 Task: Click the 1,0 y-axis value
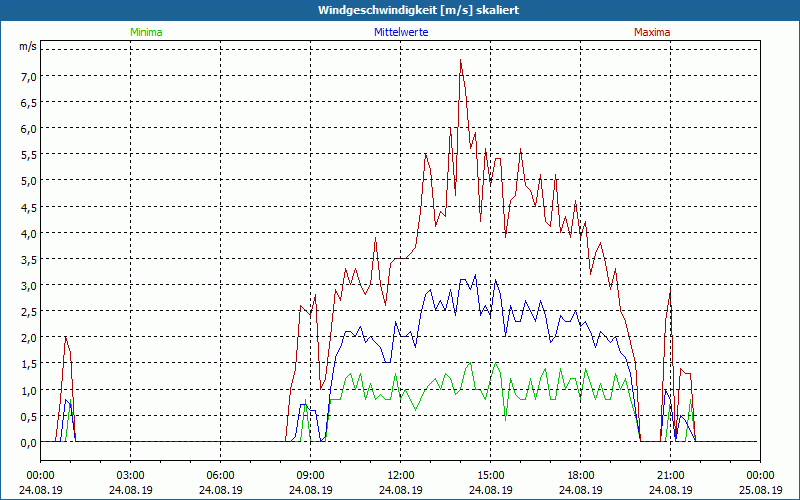click(29, 390)
